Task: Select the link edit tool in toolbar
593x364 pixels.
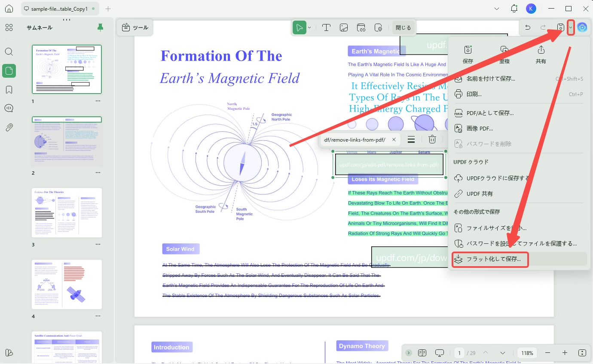Action: (x=361, y=27)
